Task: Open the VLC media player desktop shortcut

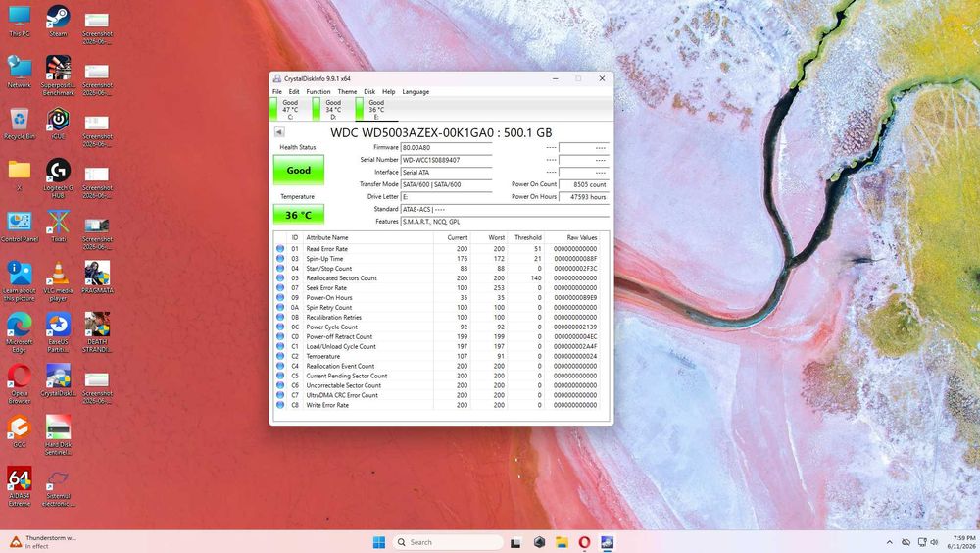Action: (58, 281)
